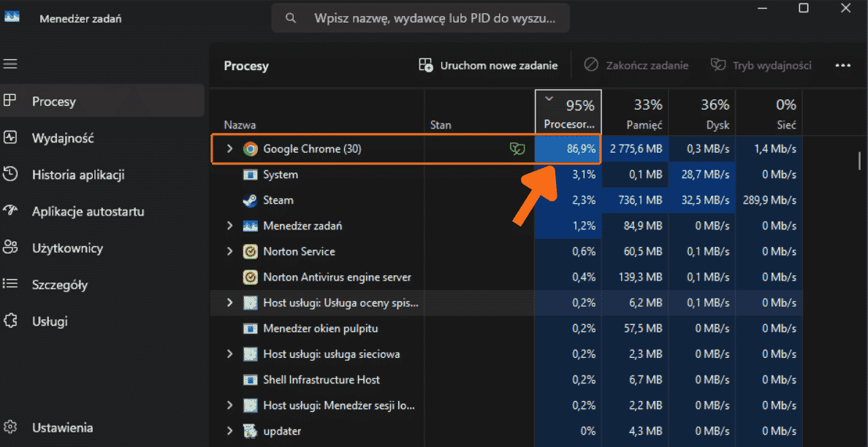The width and height of the screenshot is (868, 447).
Task: Select the System process name
Action: (x=281, y=175)
